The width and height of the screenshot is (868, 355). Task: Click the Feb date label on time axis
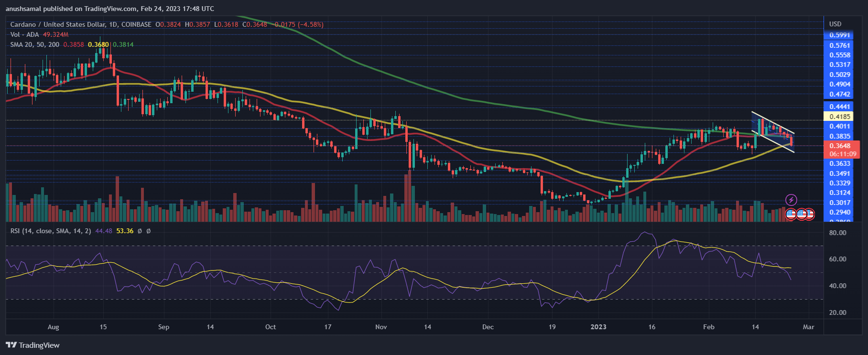(709, 327)
